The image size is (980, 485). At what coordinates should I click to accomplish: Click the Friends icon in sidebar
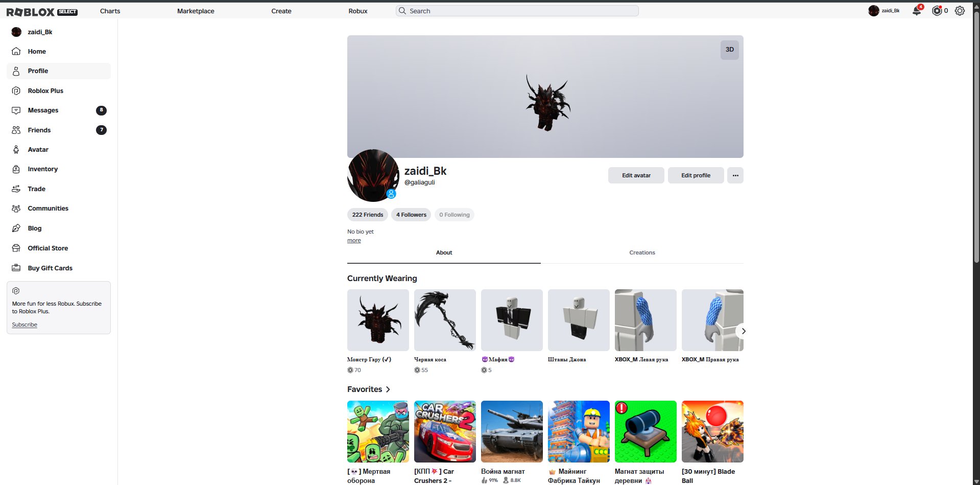[16, 130]
